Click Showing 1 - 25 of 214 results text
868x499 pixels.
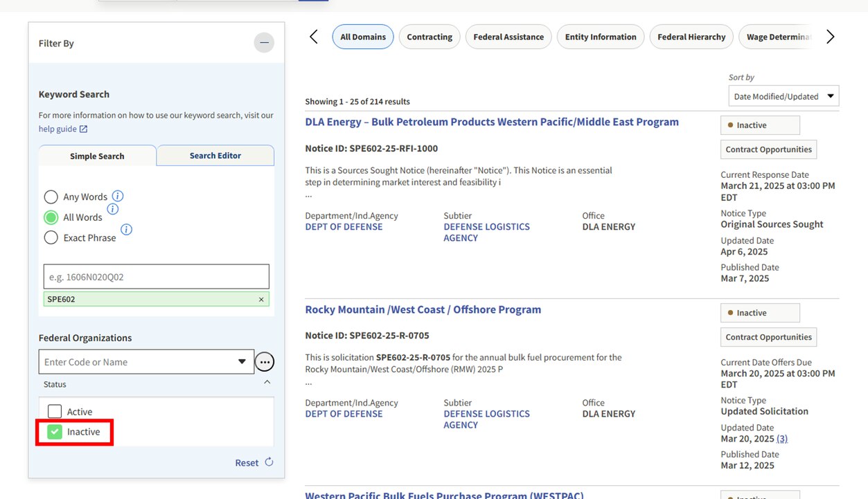point(357,101)
